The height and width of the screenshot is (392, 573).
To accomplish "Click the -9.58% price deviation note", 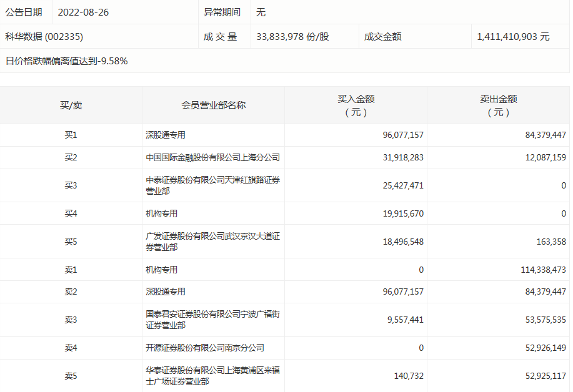I will point(67,61).
